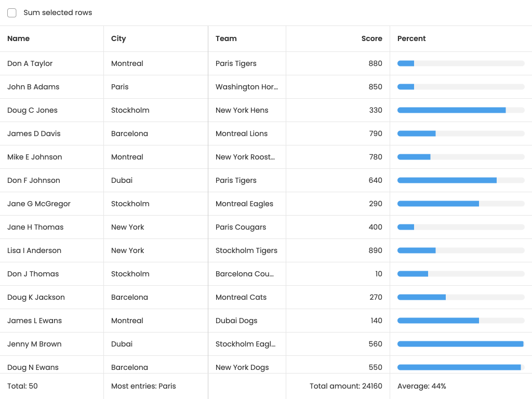Sort by the City column header

coord(118,38)
